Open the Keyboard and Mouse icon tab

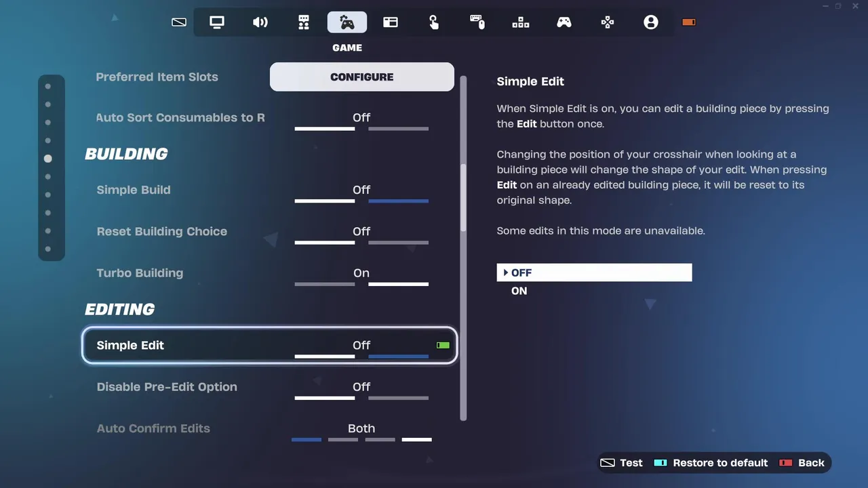pyautogui.click(x=477, y=22)
